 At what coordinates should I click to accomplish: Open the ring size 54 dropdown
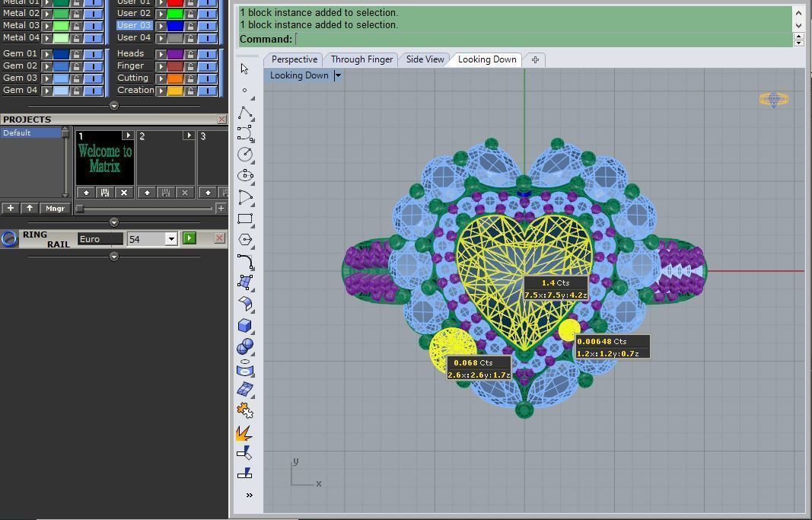(x=171, y=239)
